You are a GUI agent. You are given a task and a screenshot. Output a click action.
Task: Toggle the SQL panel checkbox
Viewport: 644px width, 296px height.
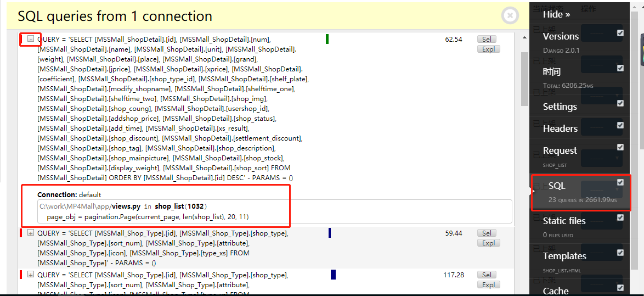(620, 182)
